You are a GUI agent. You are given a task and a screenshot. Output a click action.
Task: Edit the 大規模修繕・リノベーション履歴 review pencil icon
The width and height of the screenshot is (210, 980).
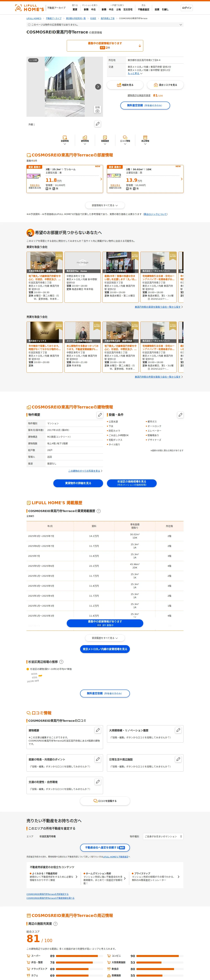click(178, 730)
